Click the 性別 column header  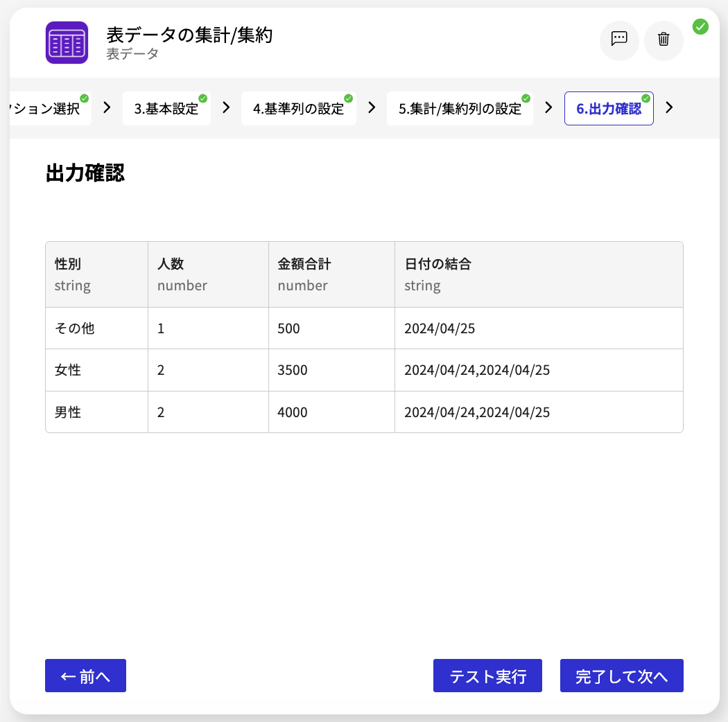point(96,274)
